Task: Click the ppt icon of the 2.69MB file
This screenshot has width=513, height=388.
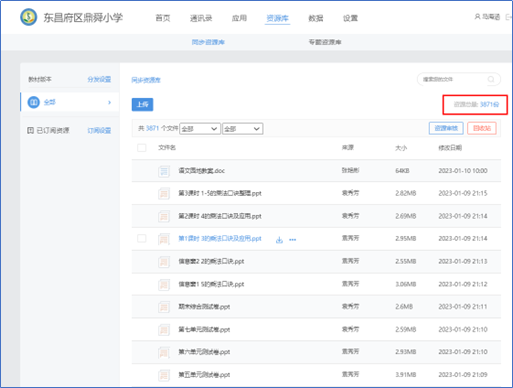Action: click(164, 216)
